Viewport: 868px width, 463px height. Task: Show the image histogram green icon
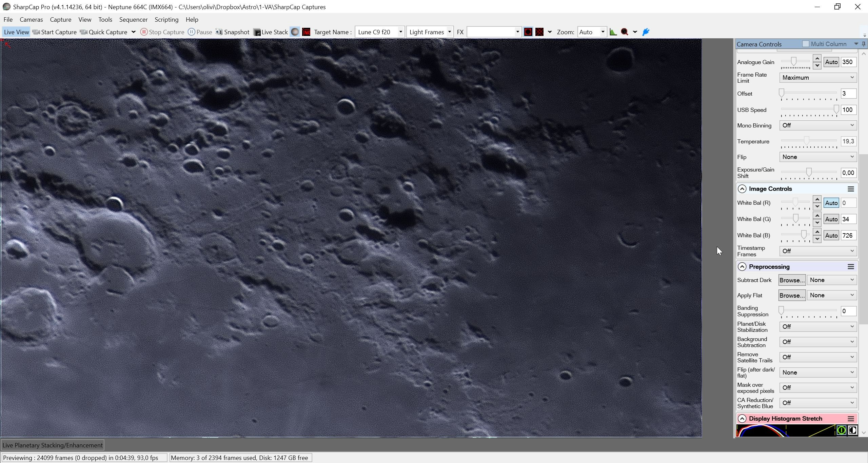pyautogui.click(x=613, y=32)
